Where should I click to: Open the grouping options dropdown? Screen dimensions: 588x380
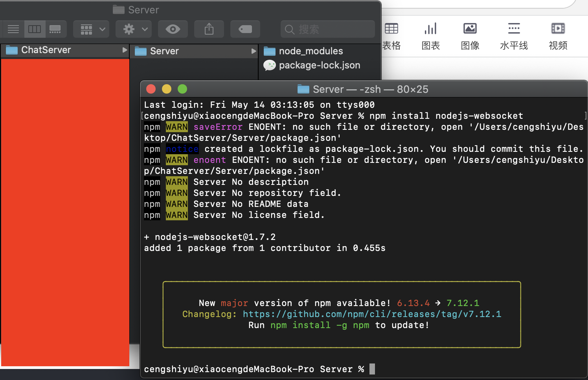91,29
